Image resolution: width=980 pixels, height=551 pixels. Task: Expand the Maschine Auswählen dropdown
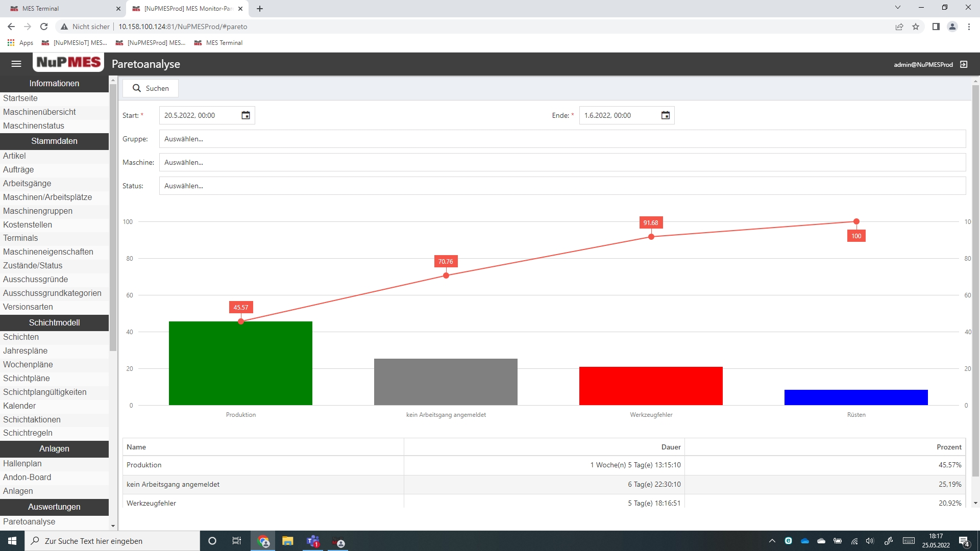coord(561,162)
